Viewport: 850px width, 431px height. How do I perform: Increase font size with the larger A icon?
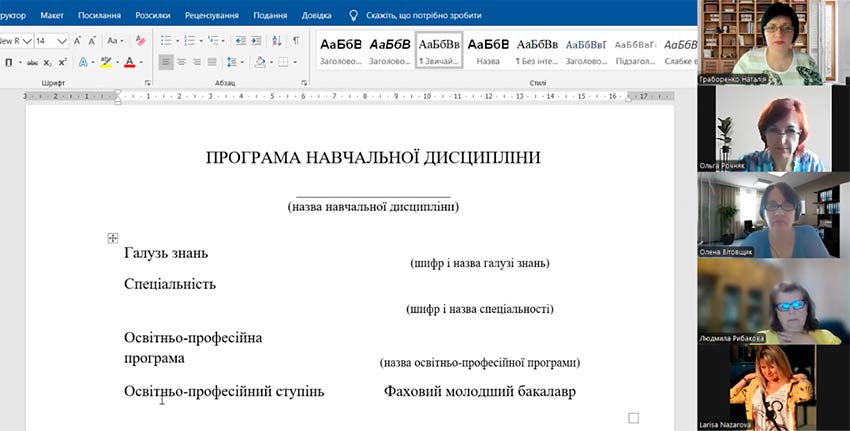(77, 41)
